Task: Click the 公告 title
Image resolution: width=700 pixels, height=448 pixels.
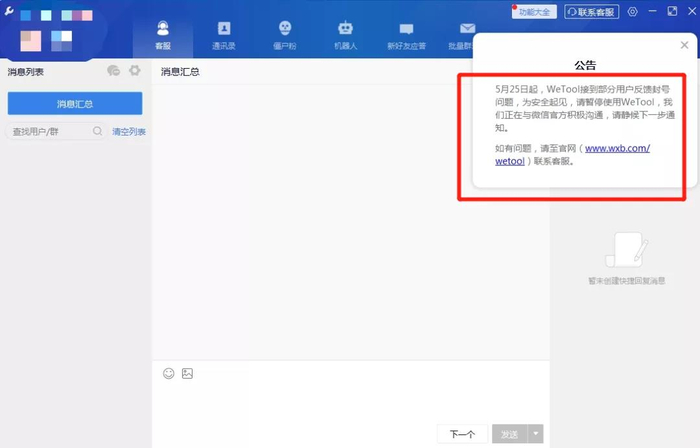Action: tap(585, 66)
